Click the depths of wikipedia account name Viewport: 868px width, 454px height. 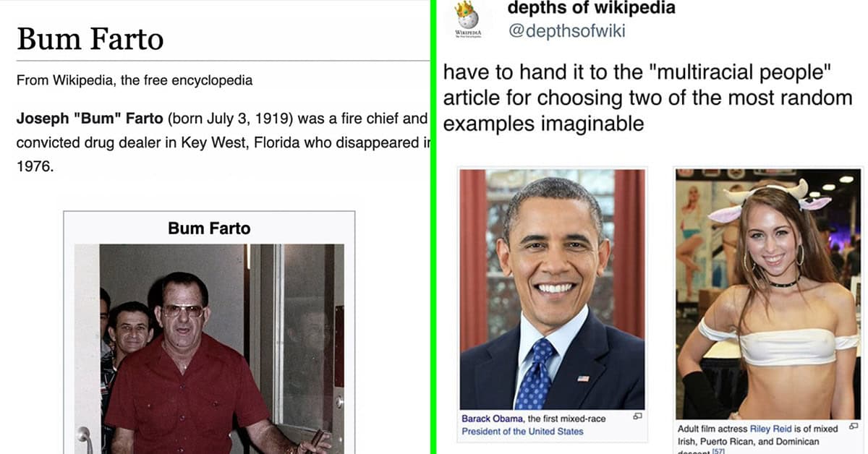click(592, 8)
